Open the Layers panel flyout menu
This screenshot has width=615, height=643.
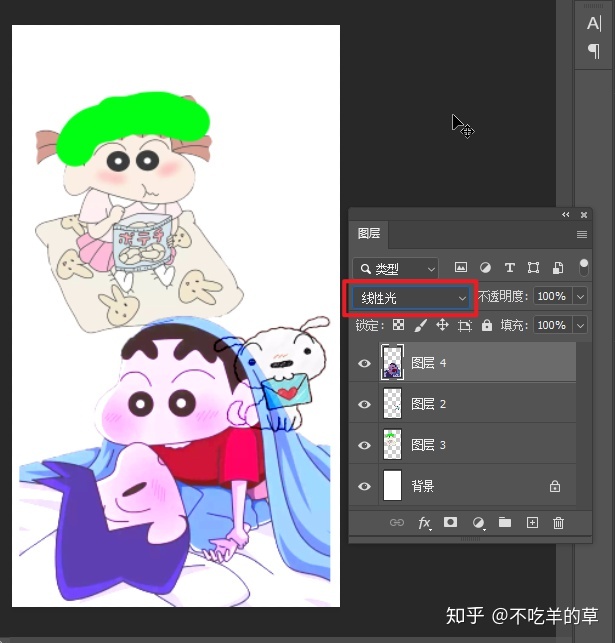click(582, 234)
